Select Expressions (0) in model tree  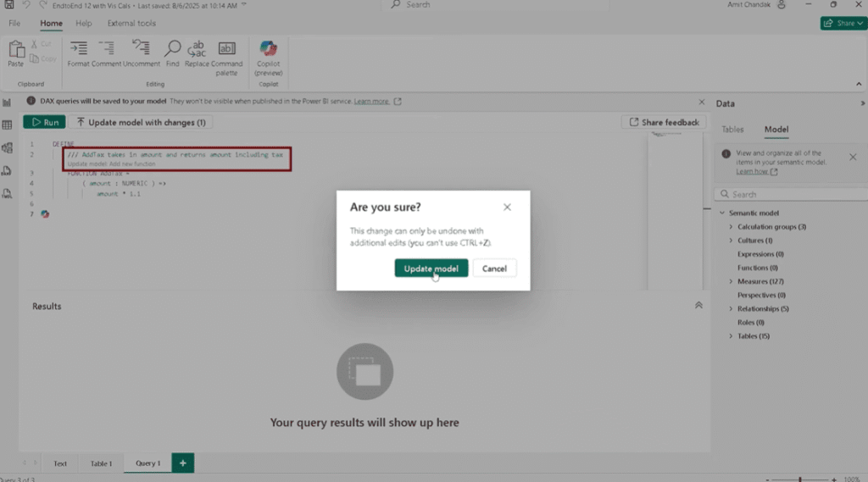pyautogui.click(x=760, y=254)
